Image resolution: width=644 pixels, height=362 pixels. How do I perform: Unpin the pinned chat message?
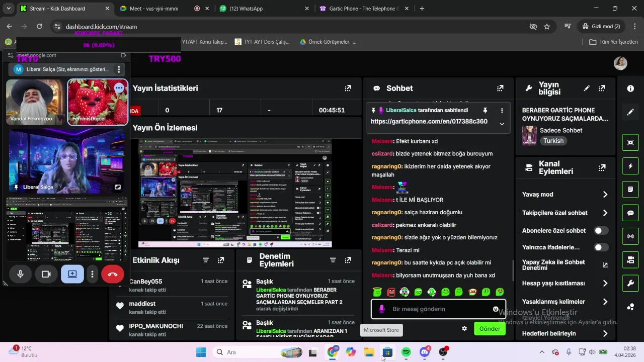485,110
